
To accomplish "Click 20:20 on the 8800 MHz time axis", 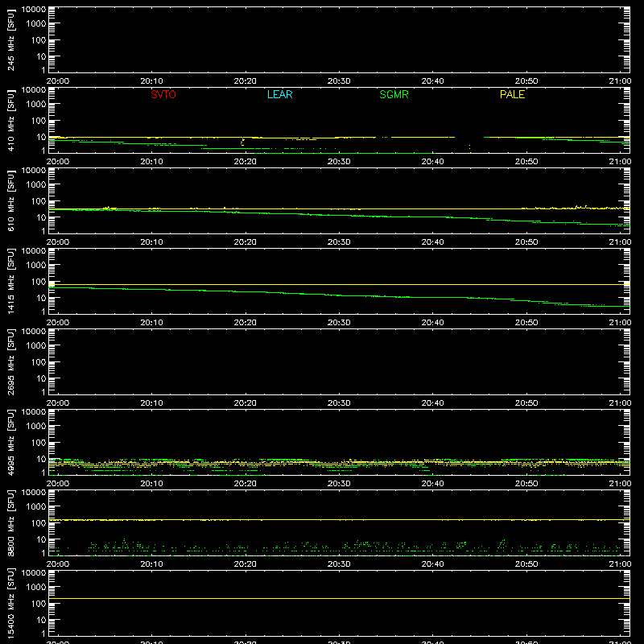I will [246, 564].
